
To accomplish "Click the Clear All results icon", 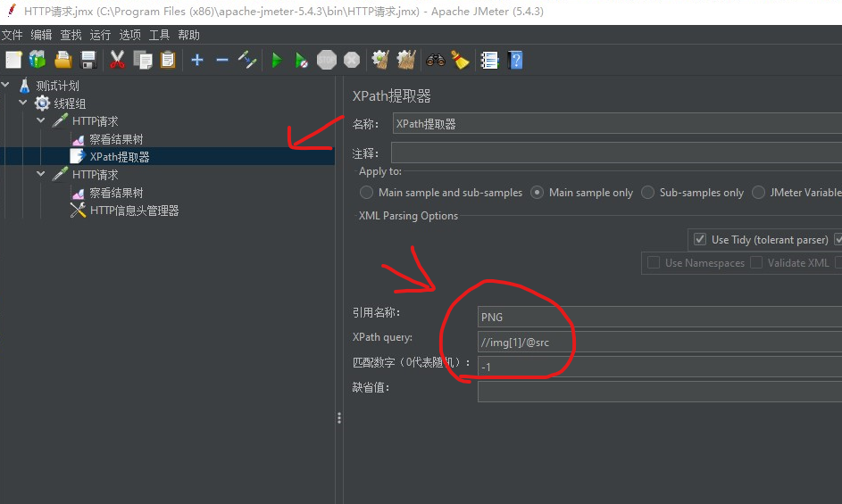I will (x=406, y=60).
